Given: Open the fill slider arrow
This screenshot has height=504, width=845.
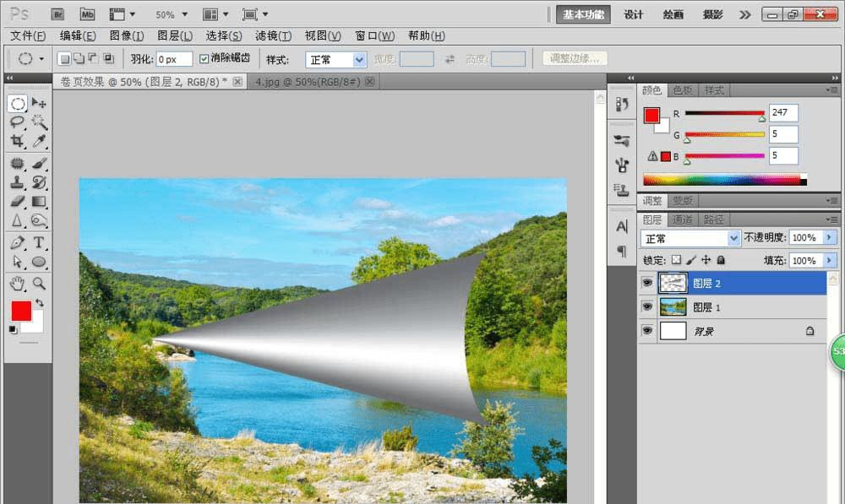Looking at the screenshot, I should (x=829, y=261).
